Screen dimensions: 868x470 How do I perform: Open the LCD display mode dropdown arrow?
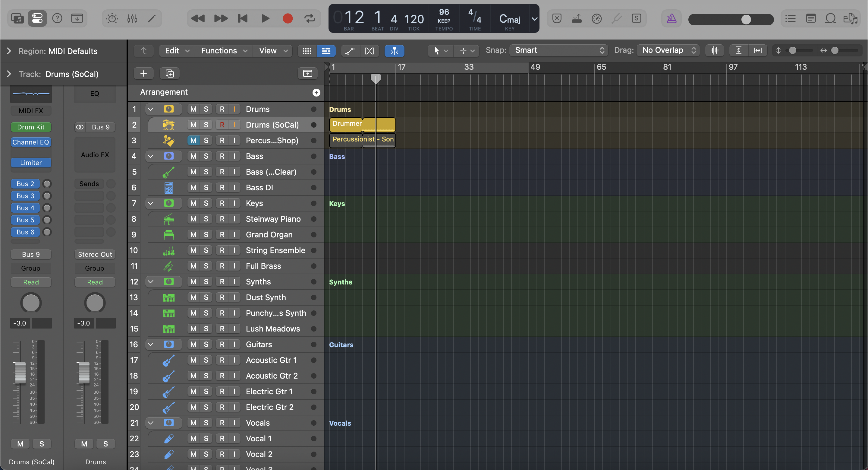pyautogui.click(x=534, y=19)
